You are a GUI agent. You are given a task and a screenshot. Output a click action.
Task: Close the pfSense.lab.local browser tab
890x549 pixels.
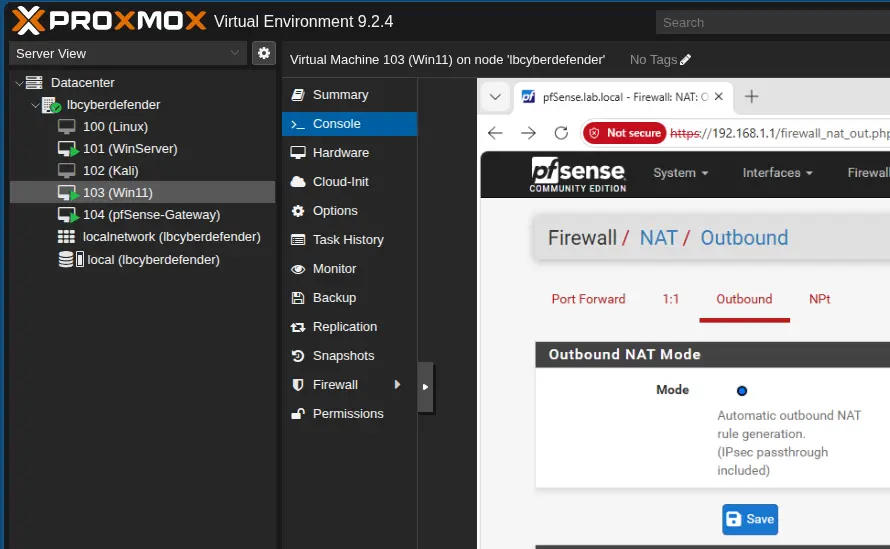pos(719,97)
